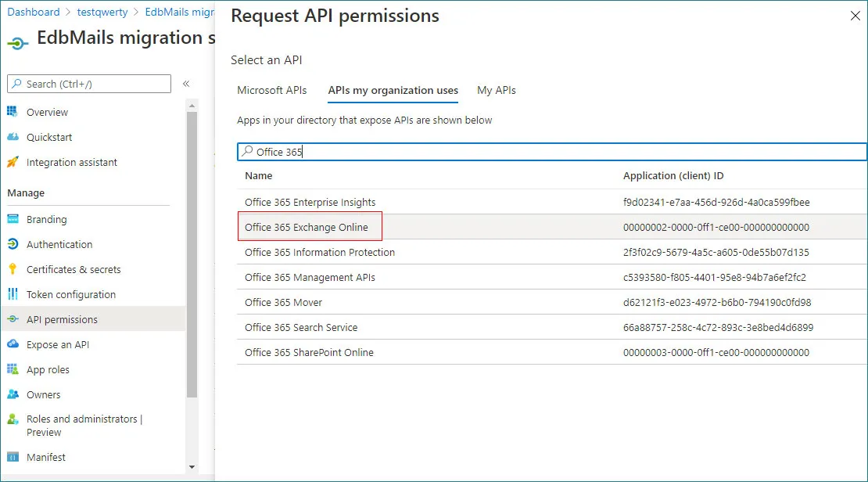Click client ID 66a88757-258c-4c72-893c-3e8bed4d6899
This screenshot has width=868, height=482.
[x=719, y=327]
